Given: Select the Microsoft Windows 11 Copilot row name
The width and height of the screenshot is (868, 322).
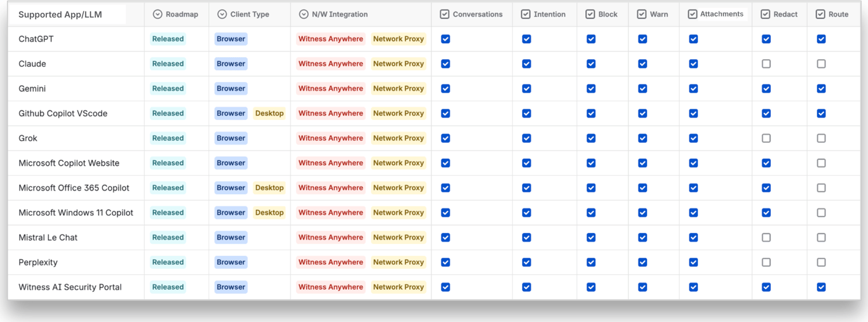Looking at the screenshot, I should (76, 213).
